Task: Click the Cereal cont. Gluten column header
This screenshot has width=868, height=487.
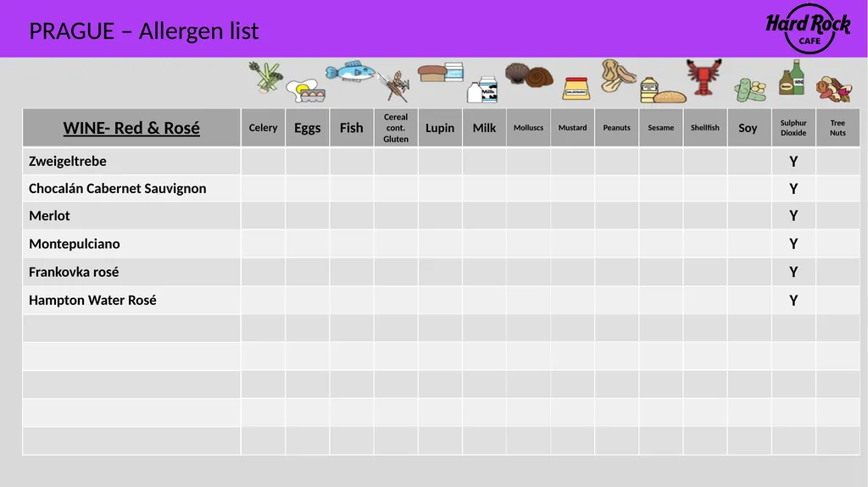Action: (396, 128)
